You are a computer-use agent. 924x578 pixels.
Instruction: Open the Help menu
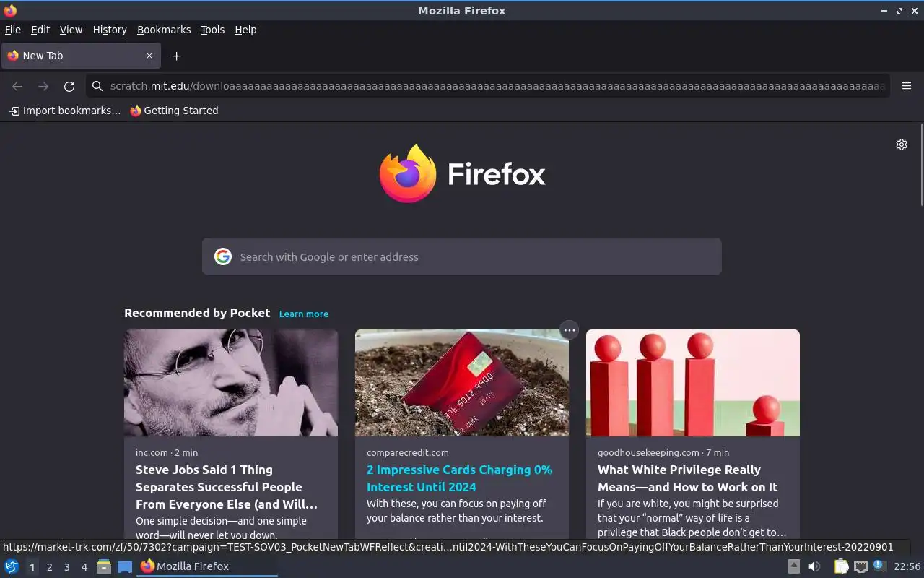[245, 30]
